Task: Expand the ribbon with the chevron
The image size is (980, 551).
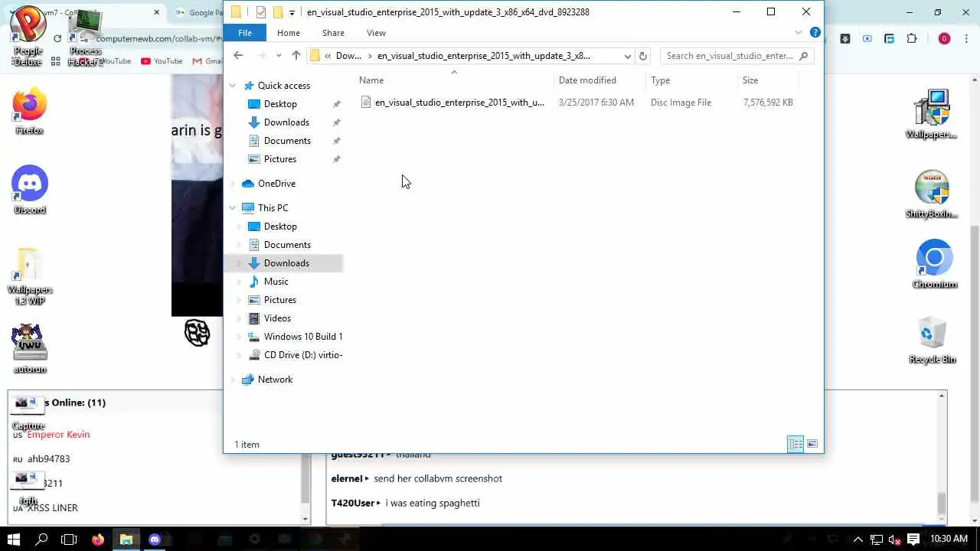Action: tap(799, 33)
